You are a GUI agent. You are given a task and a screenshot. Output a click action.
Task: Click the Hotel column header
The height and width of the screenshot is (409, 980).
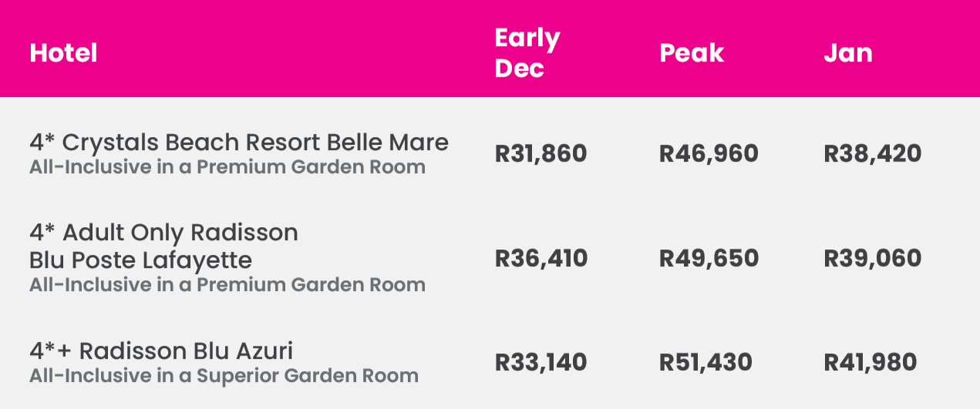point(63,53)
